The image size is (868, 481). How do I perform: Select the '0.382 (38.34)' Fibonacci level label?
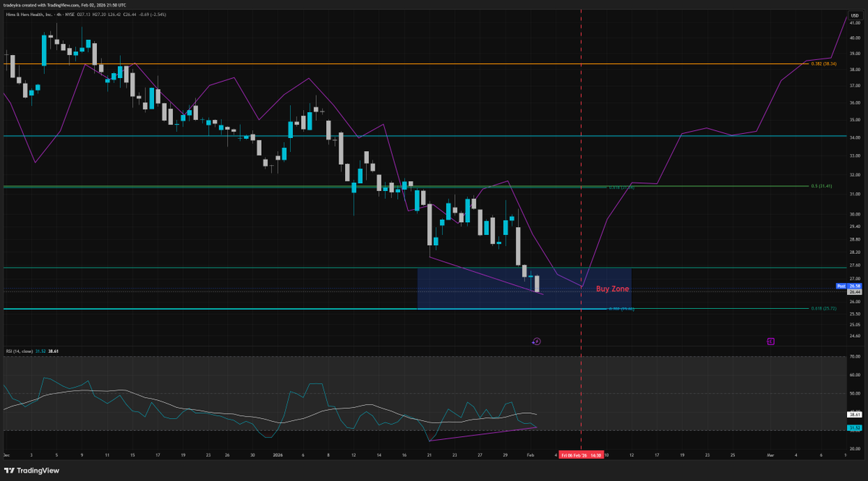point(824,64)
